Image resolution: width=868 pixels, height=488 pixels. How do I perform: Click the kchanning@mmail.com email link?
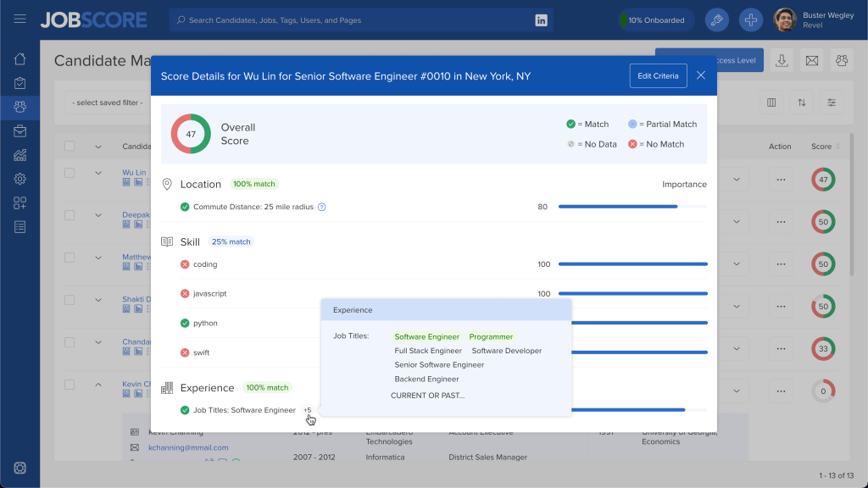click(188, 447)
